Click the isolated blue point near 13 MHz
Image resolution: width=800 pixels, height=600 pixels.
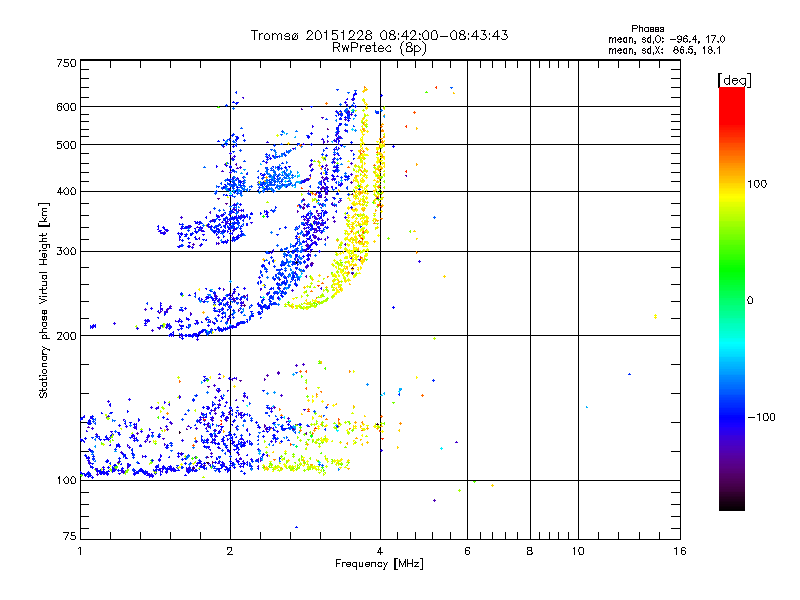pyautogui.click(x=629, y=374)
